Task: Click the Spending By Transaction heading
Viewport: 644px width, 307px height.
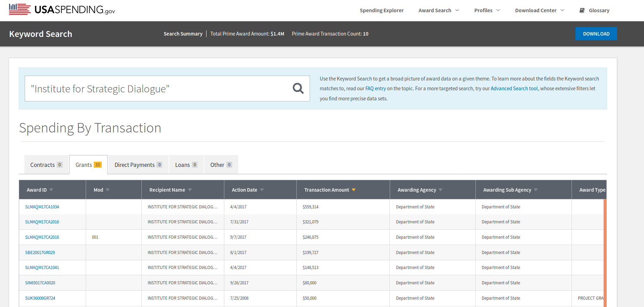Action: click(90, 128)
